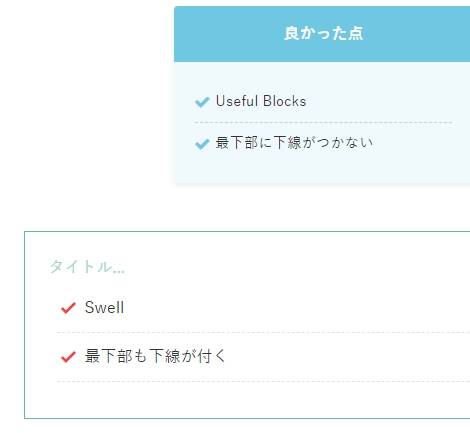Click blank area right of the Swell text
Viewport: 470px width, 433px height.
click(297, 307)
